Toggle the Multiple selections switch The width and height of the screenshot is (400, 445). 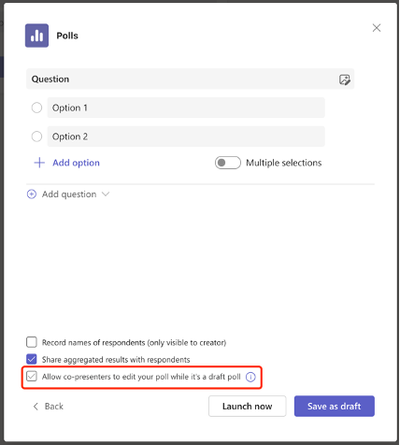click(228, 163)
